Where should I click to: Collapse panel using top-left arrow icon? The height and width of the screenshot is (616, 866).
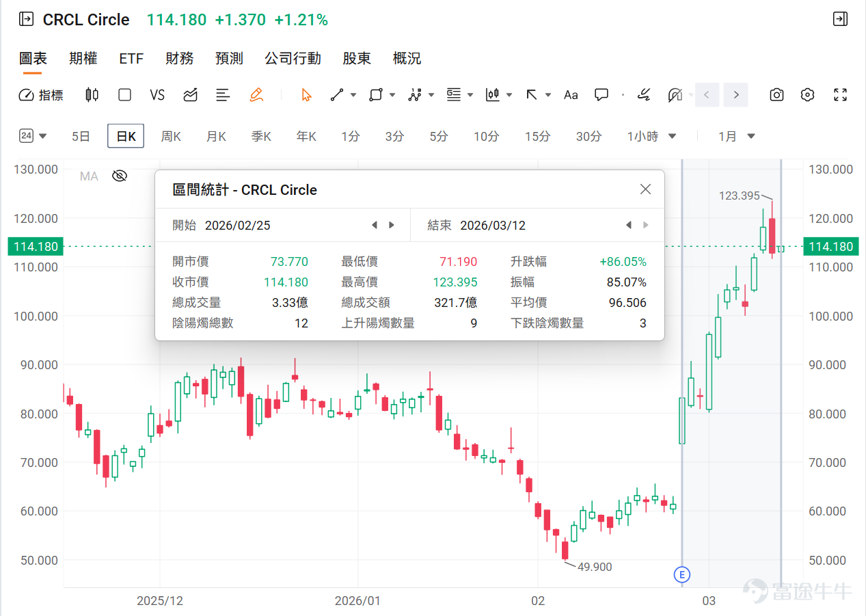pos(26,19)
